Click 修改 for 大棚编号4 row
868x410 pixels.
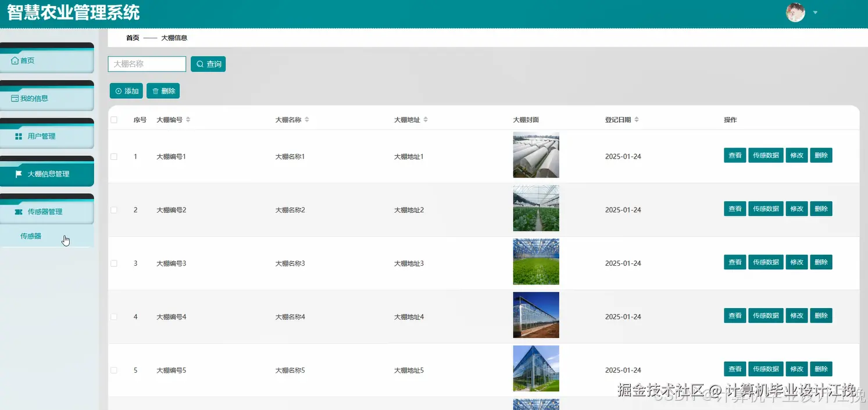coord(796,316)
